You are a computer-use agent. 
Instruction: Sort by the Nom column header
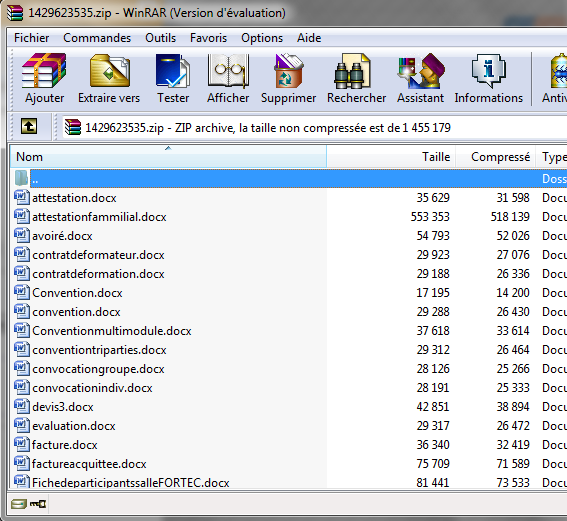tap(168, 157)
